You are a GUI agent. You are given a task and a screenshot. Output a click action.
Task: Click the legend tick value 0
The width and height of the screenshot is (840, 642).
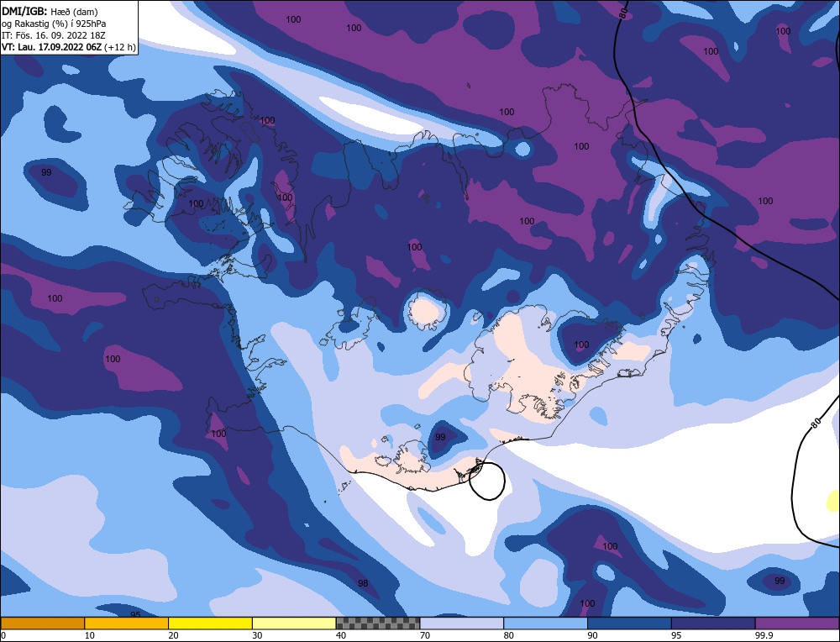tap(3, 635)
